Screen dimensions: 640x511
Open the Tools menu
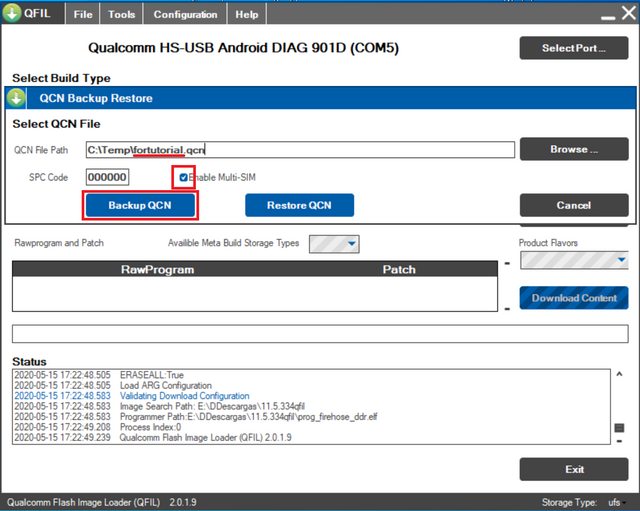(122, 14)
